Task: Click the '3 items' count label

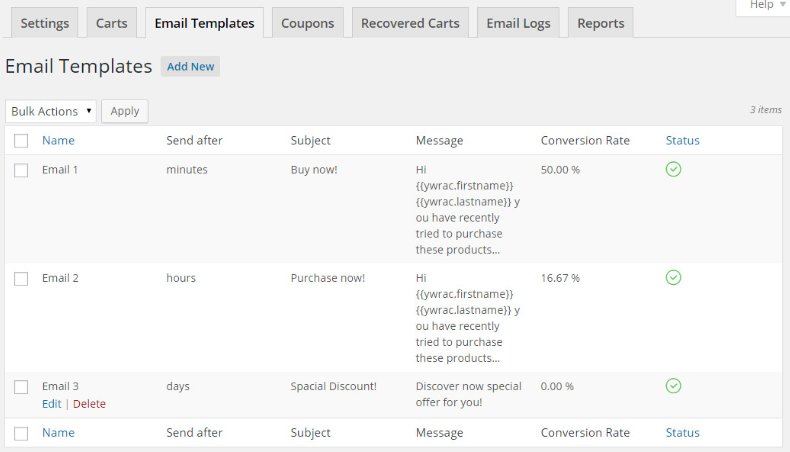Action: coord(765,109)
